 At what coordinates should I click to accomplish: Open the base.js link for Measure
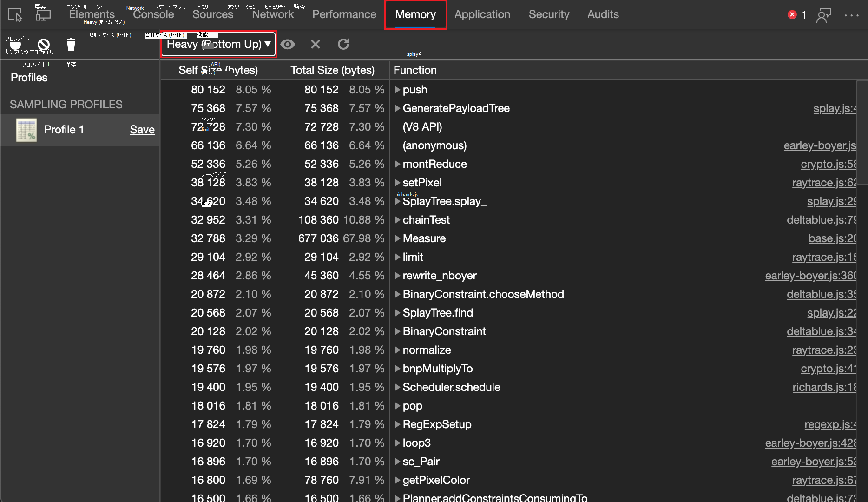pyautogui.click(x=832, y=238)
